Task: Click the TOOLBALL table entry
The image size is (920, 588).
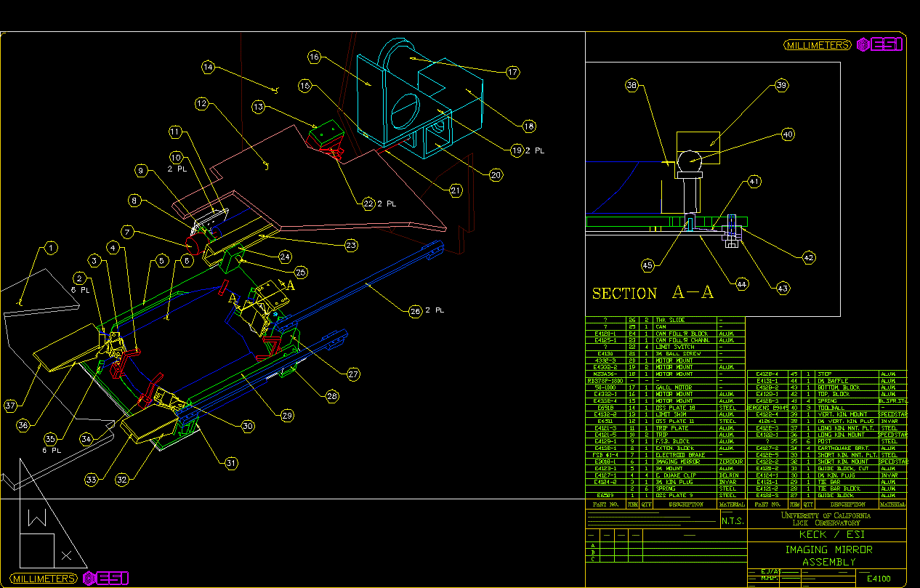Action: pos(831,408)
